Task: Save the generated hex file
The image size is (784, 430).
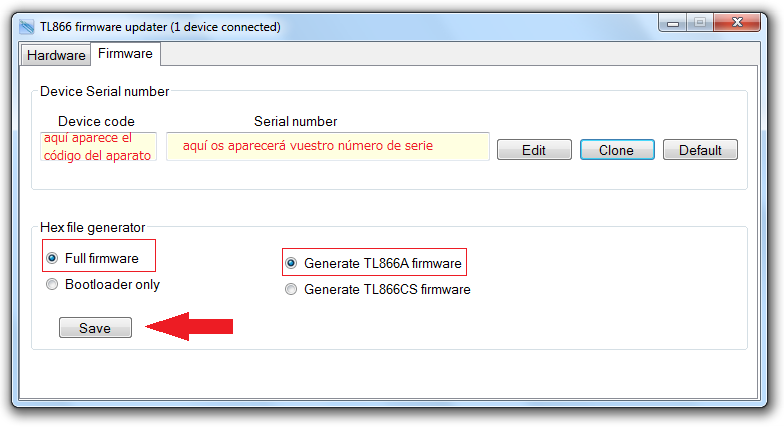Action: click(x=95, y=328)
